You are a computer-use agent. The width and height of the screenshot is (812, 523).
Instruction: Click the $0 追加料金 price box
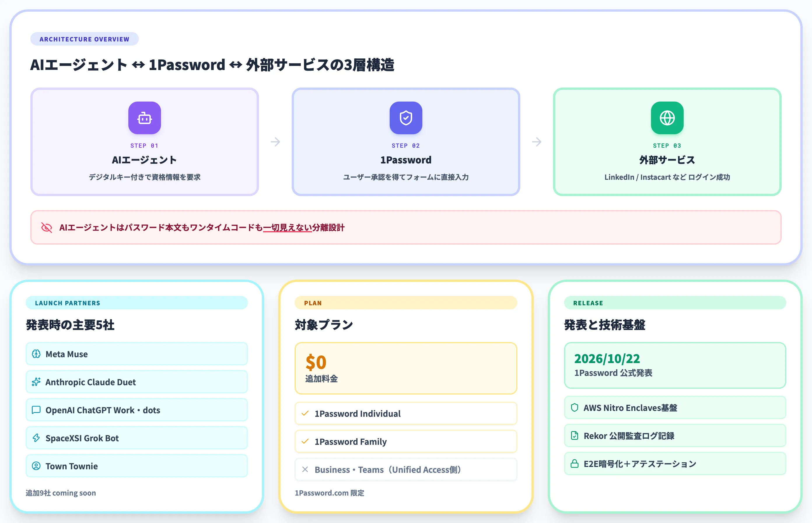coord(405,369)
